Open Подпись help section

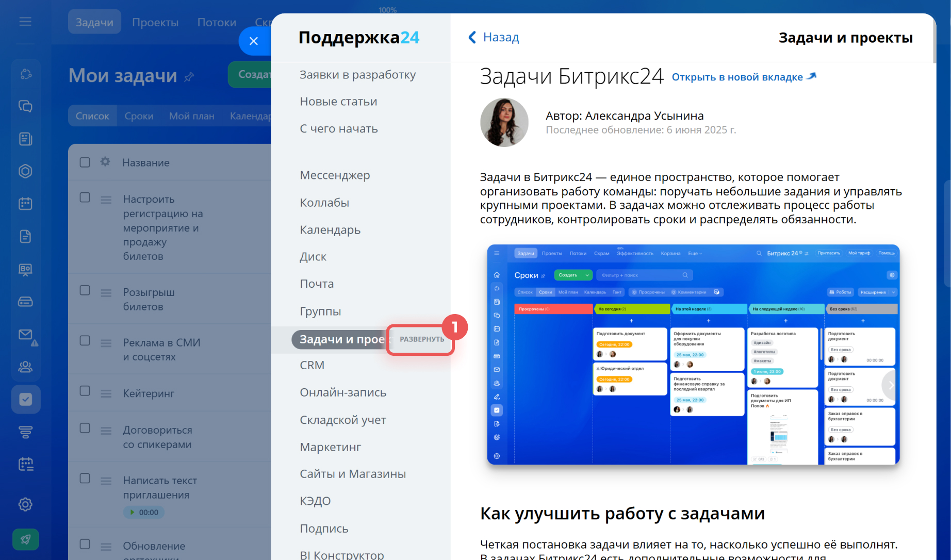(x=324, y=529)
